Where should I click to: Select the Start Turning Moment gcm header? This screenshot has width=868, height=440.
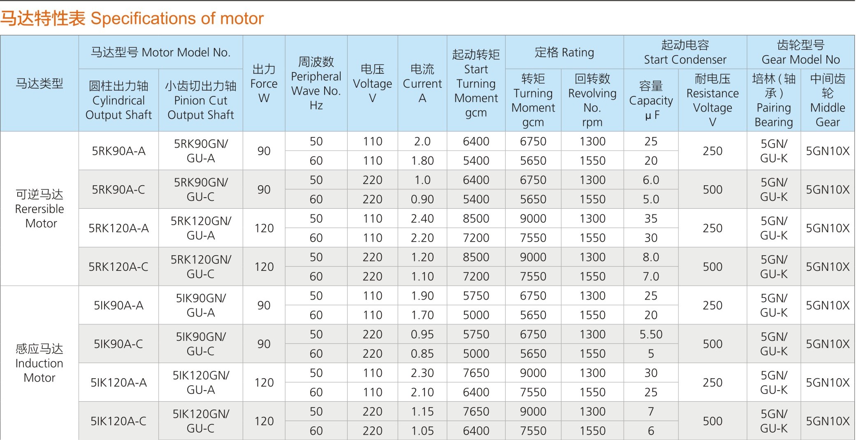point(476,84)
